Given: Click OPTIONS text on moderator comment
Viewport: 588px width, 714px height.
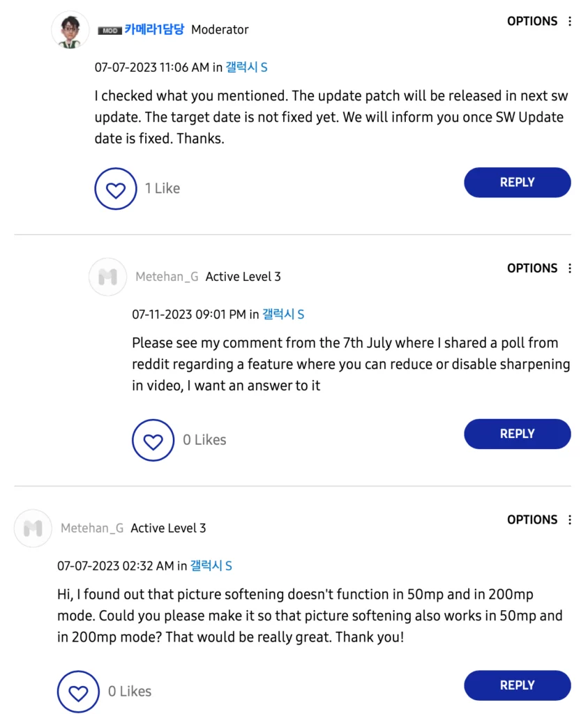Looking at the screenshot, I should (532, 22).
